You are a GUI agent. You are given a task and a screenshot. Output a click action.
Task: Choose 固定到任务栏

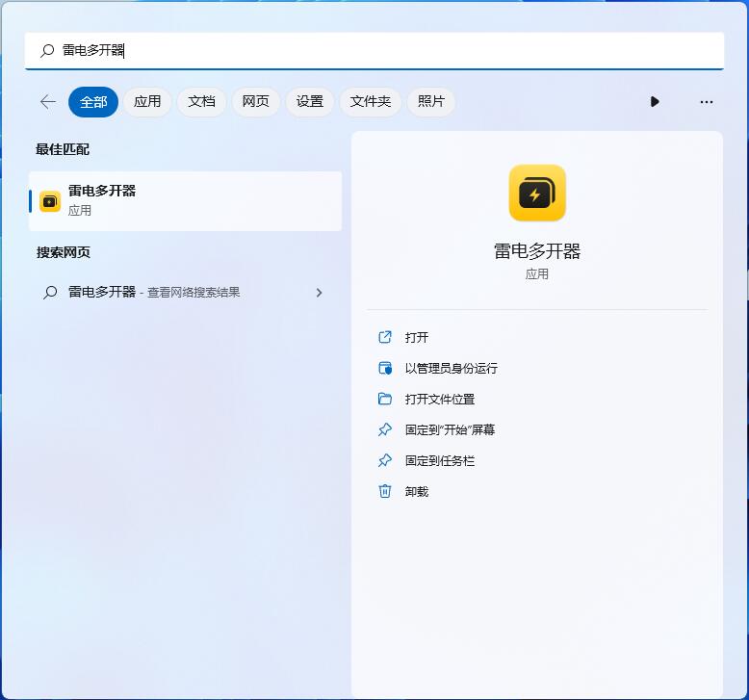[x=439, y=460]
